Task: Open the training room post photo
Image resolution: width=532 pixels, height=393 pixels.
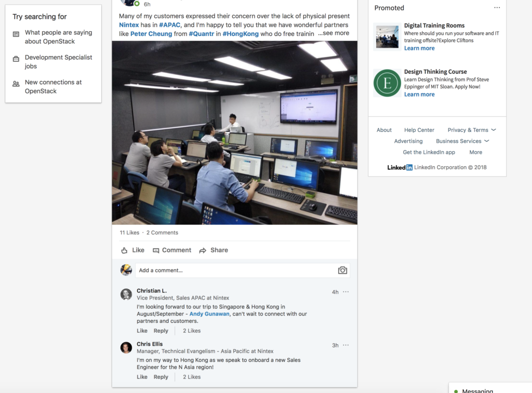Action: 234,132
